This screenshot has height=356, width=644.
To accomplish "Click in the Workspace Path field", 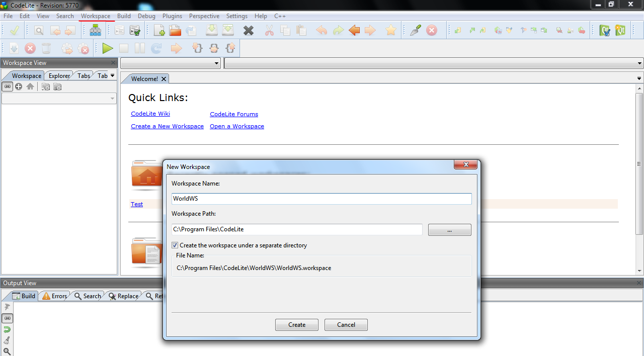I will click(297, 229).
